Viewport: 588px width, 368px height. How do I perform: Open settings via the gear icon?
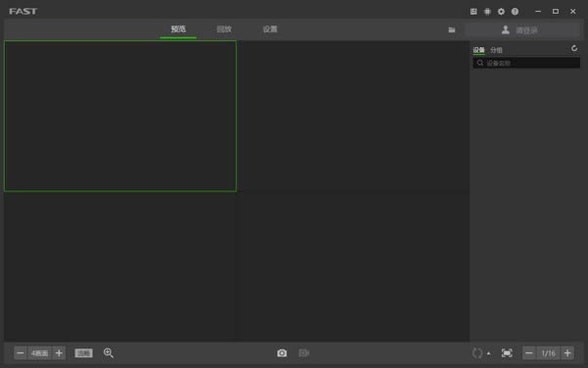coord(501,12)
